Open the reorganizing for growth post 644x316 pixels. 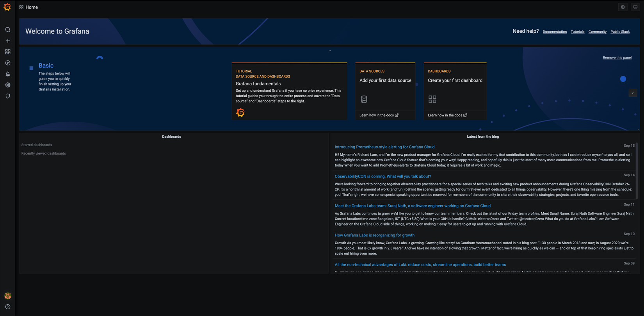tap(375, 235)
